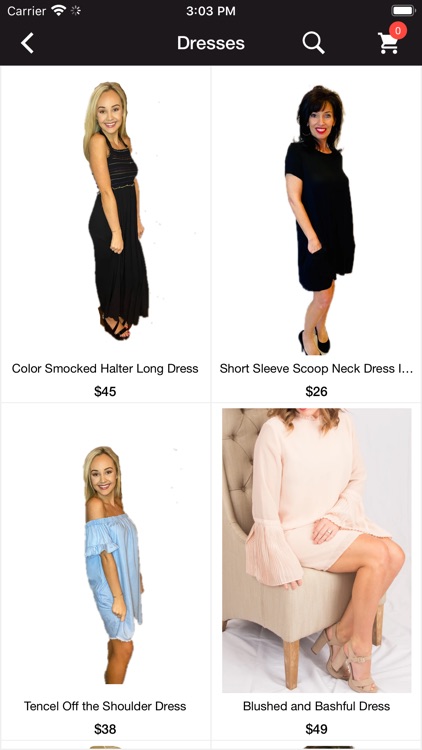Image resolution: width=422 pixels, height=750 pixels.
Task: Click 'Short Sleeve Scoop Neck Dress' title
Action: [x=316, y=369]
